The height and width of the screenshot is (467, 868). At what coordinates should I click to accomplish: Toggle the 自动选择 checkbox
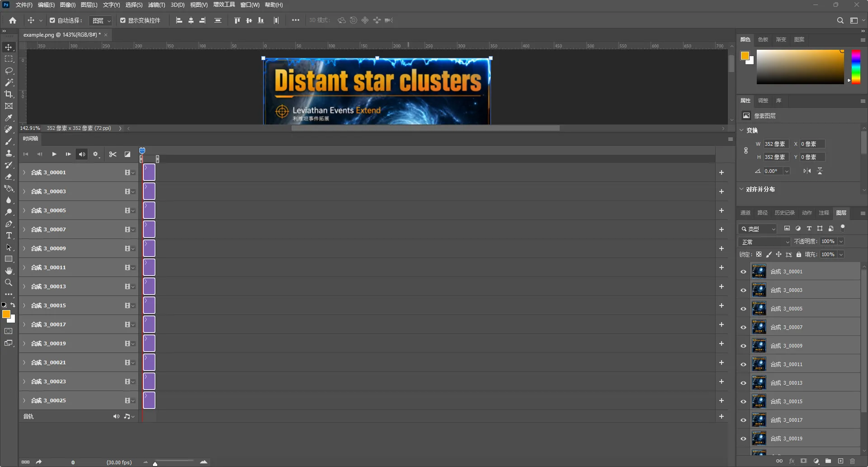click(52, 20)
